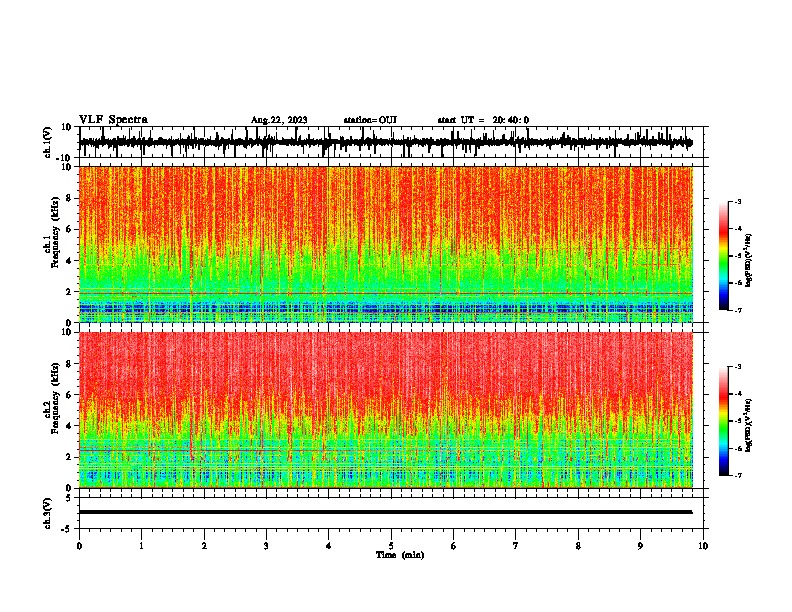Viewport: 792px width, 612px height.
Task: Click the '-3' label on ch.2 color bar
Action: 737,367
